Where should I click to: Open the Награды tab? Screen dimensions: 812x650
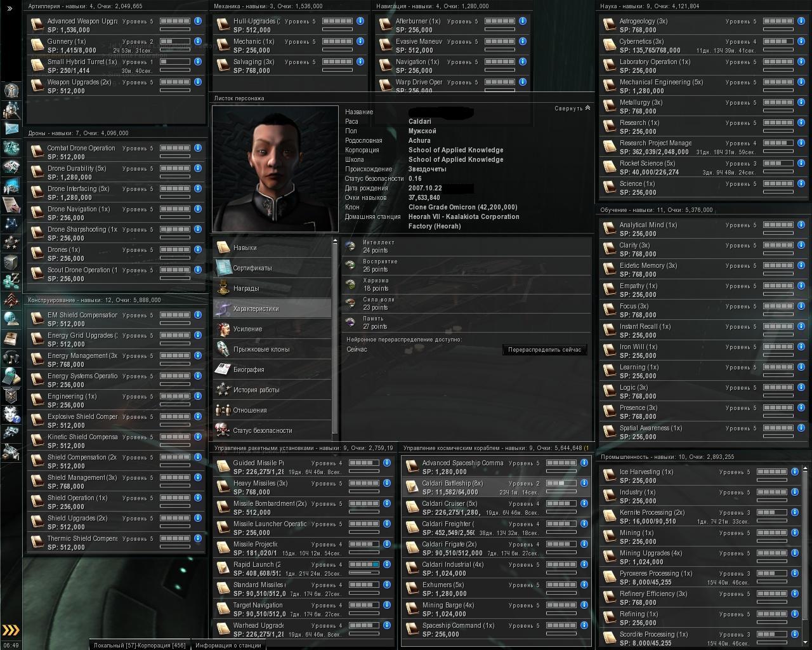pyautogui.click(x=272, y=288)
